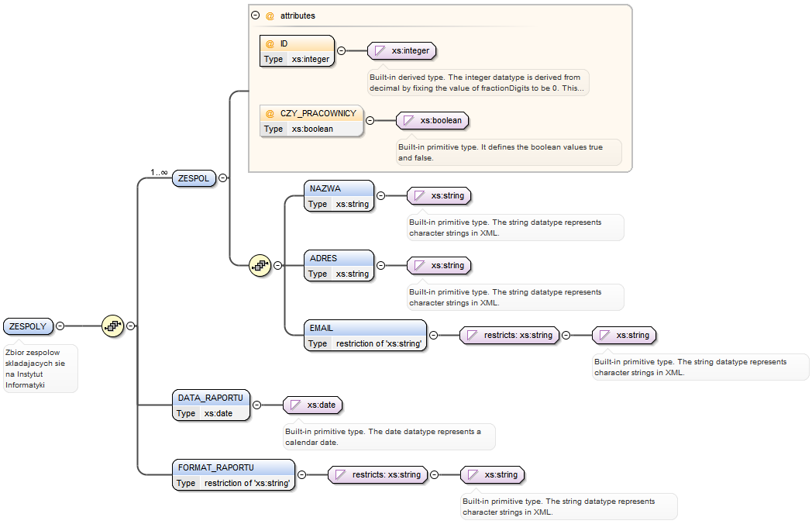Collapse FORMAT_RAPORTU restricts node expander

[435, 474]
